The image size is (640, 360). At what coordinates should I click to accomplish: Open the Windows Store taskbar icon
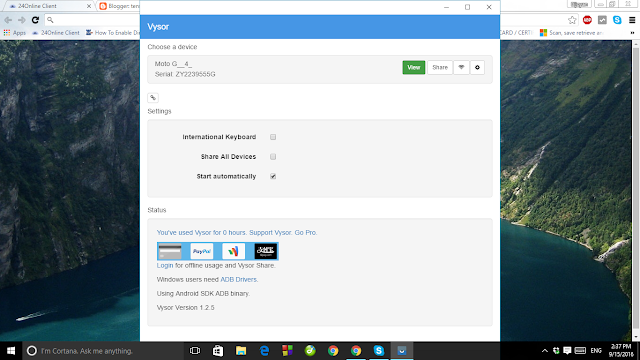coord(218,351)
